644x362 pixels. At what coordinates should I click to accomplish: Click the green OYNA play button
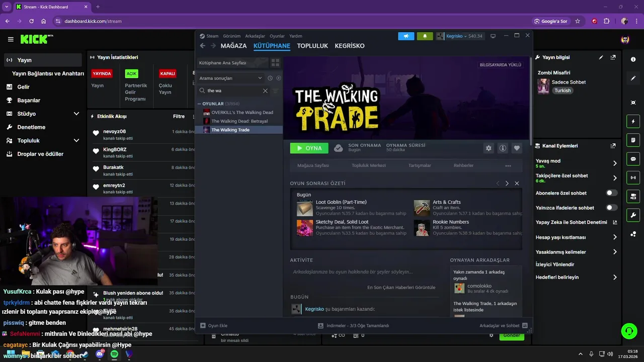[x=309, y=148]
